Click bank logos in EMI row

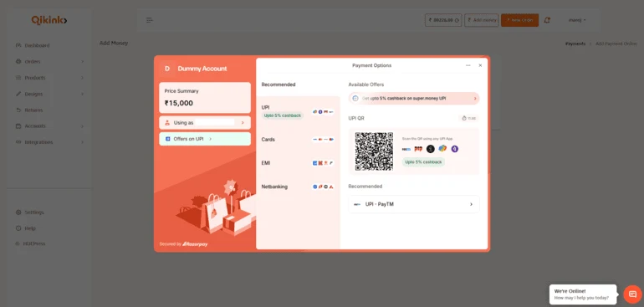(323, 163)
